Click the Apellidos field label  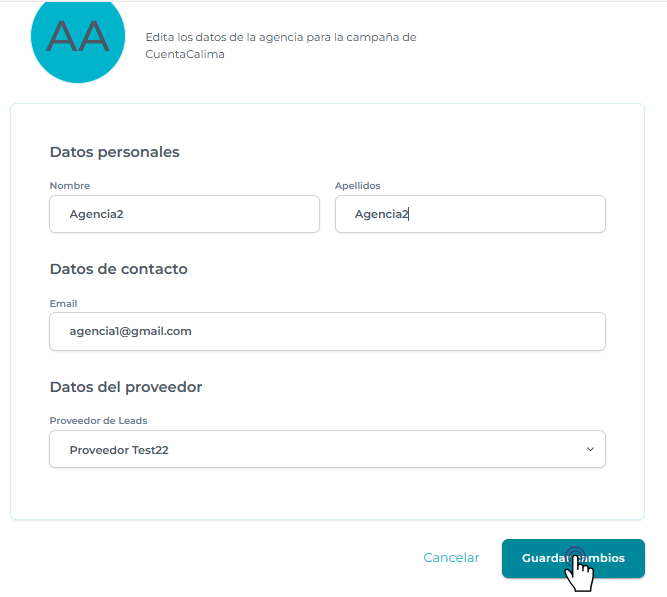point(357,186)
